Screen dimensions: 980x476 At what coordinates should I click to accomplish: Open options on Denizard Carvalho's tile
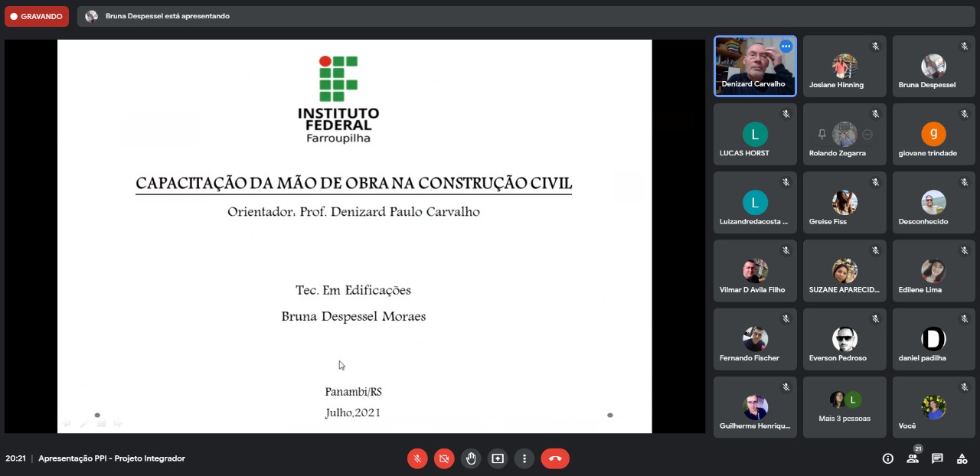pos(786,47)
